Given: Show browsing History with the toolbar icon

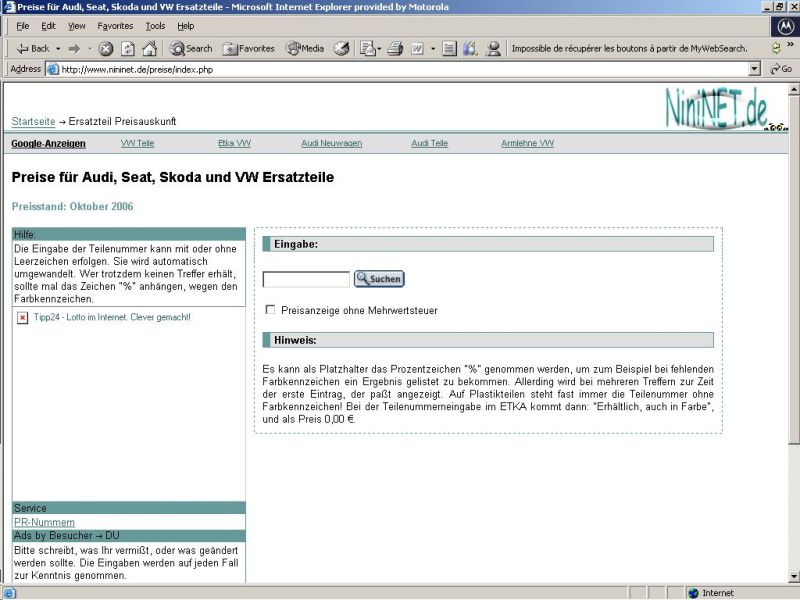Looking at the screenshot, I should click(x=341, y=48).
